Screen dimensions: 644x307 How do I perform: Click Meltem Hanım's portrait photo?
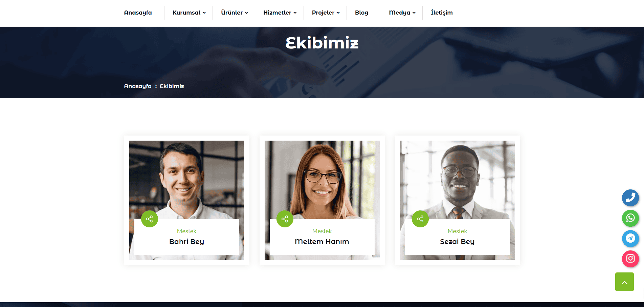[x=322, y=180]
